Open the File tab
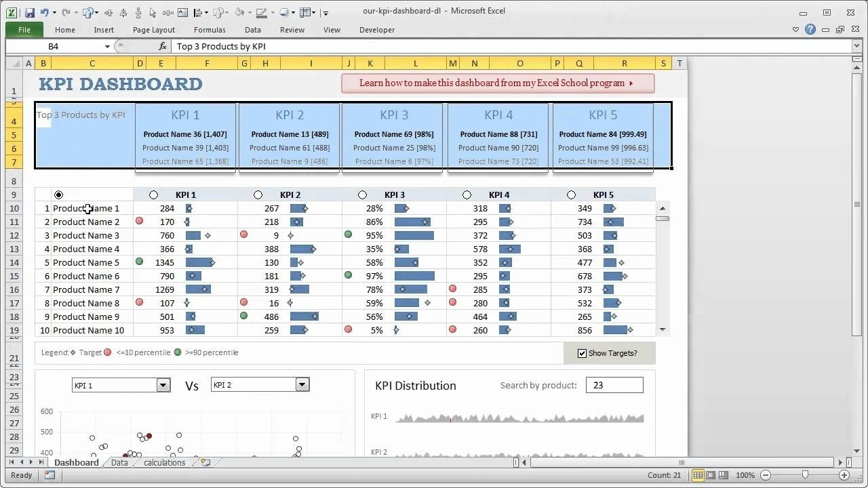This screenshot has width=868, height=488. (24, 30)
